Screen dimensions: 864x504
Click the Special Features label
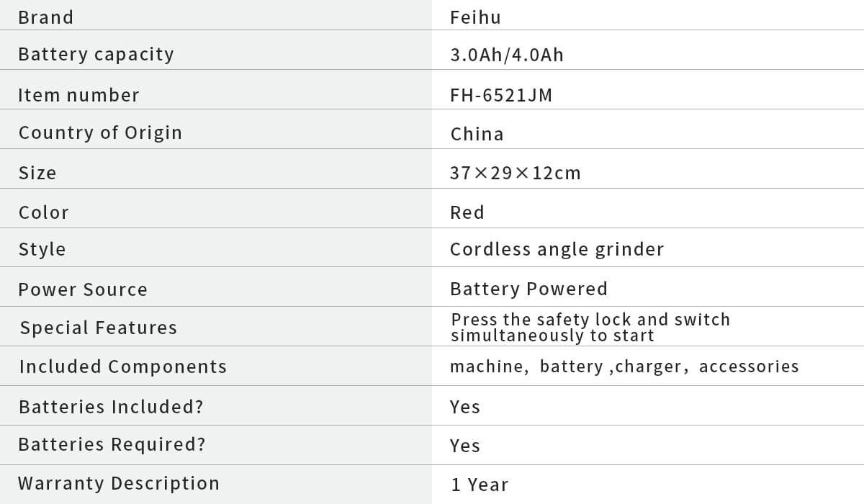coord(98,328)
